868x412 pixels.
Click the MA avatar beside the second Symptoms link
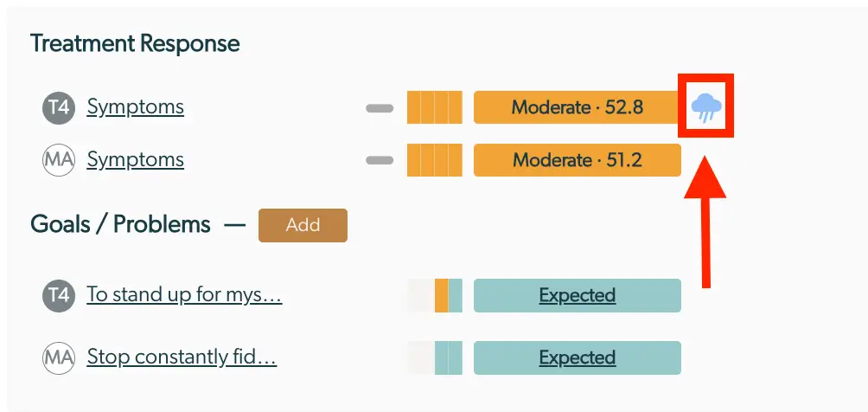56,160
